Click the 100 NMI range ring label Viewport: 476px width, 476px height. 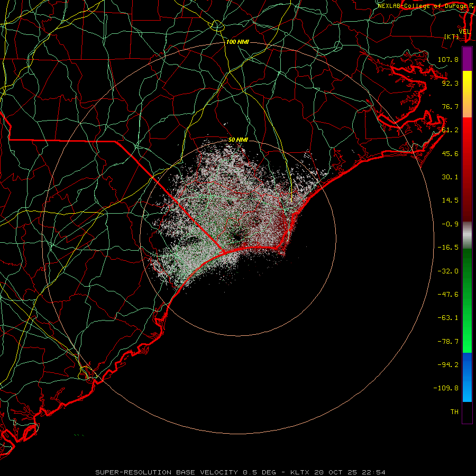tap(237, 42)
